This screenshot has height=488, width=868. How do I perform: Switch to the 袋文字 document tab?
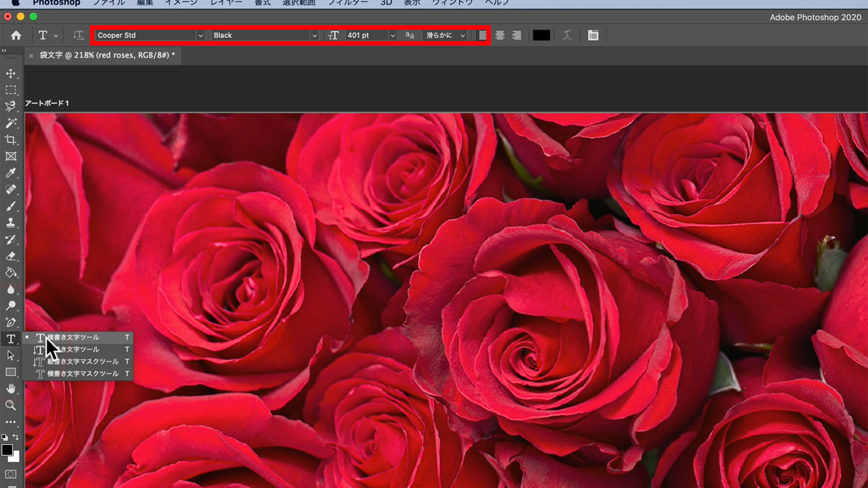tap(107, 55)
